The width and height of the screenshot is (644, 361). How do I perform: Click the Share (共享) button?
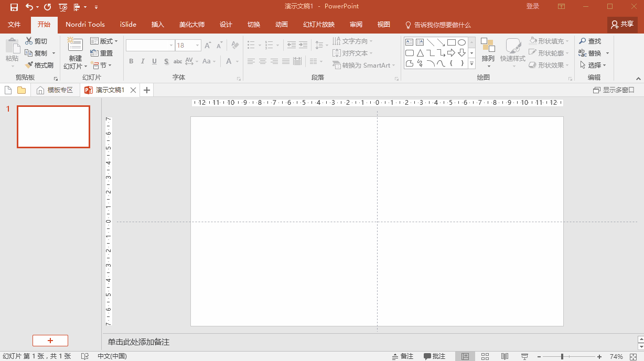tap(622, 24)
